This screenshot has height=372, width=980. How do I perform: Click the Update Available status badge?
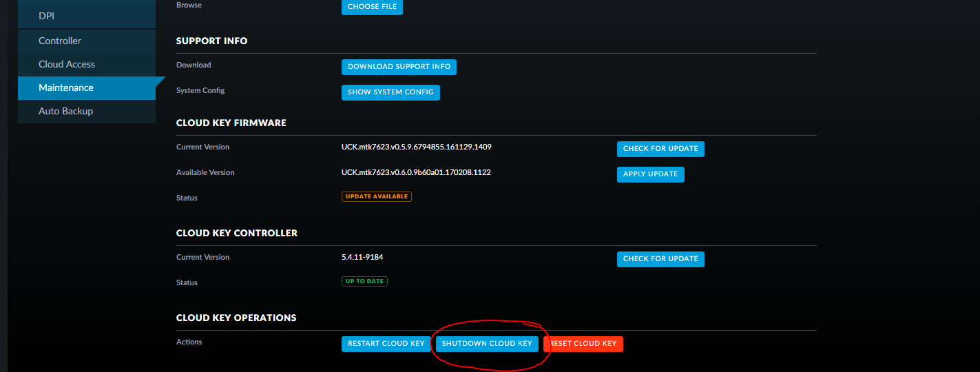(377, 196)
